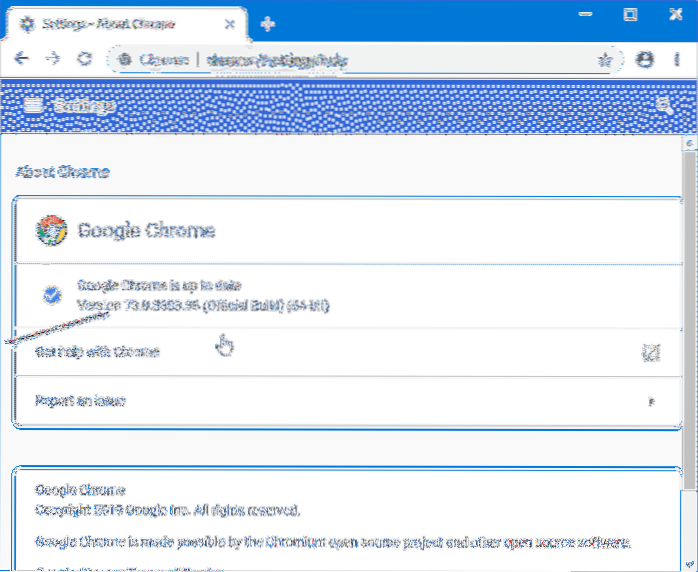698x572 pixels.
Task: Click the search settings magnifier icon
Action: [x=664, y=106]
